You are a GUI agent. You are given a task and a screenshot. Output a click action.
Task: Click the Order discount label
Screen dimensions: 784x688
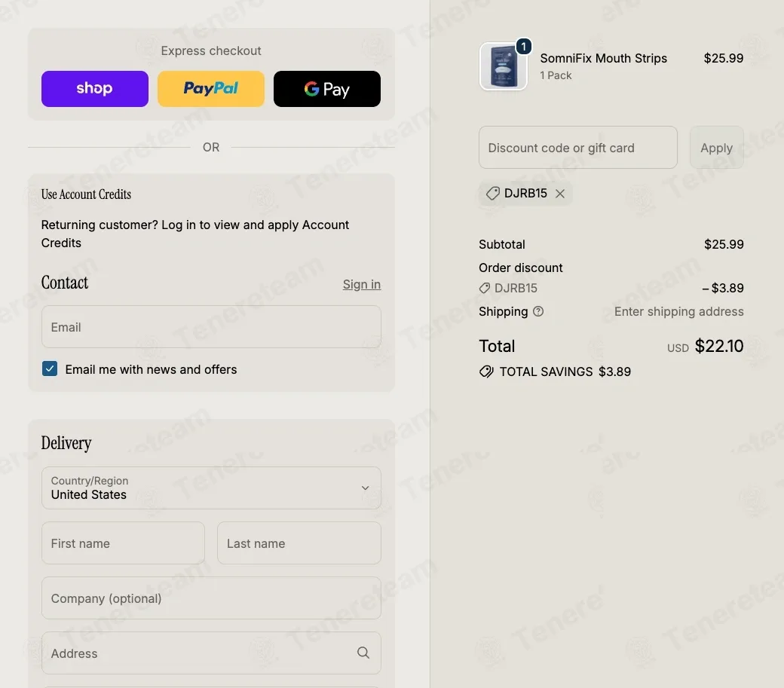point(520,268)
